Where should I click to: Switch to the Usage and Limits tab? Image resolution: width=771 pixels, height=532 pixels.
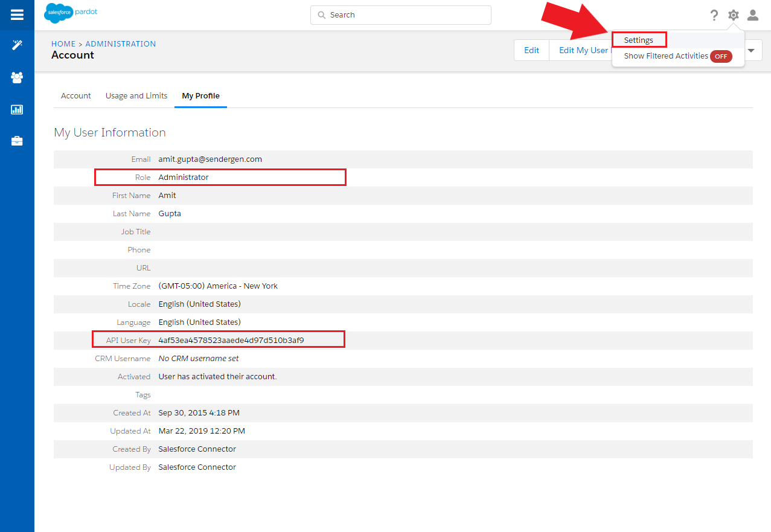[x=136, y=96]
